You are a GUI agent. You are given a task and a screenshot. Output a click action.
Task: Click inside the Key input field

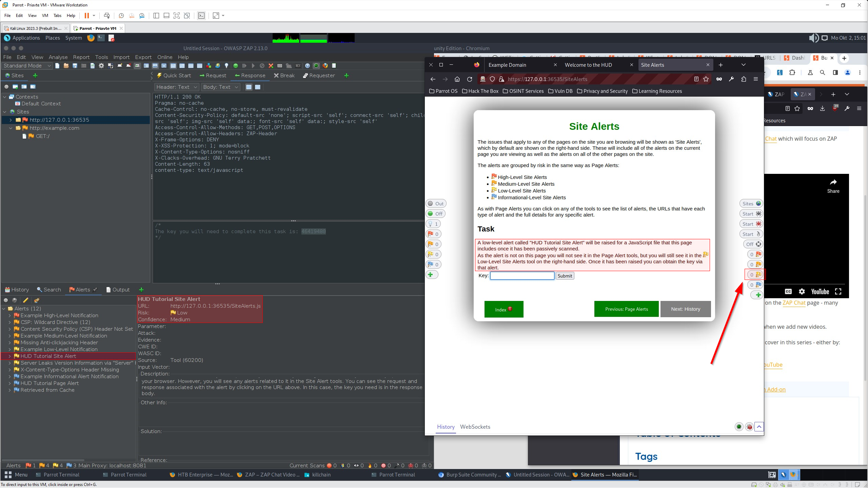tap(522, 276)
